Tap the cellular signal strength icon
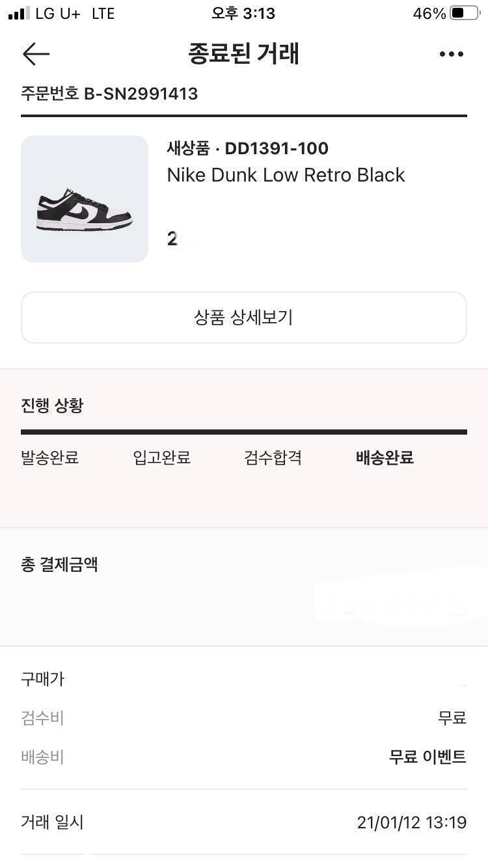This screenshot has width=488, height=868. (x=19, y=14)
